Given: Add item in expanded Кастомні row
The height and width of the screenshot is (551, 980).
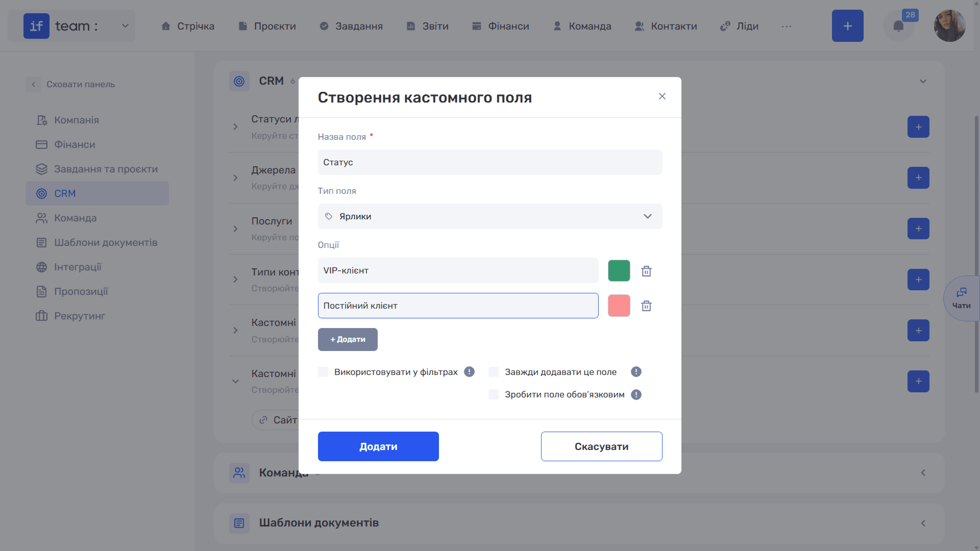Looking at the screenshot, I should 918,381.
